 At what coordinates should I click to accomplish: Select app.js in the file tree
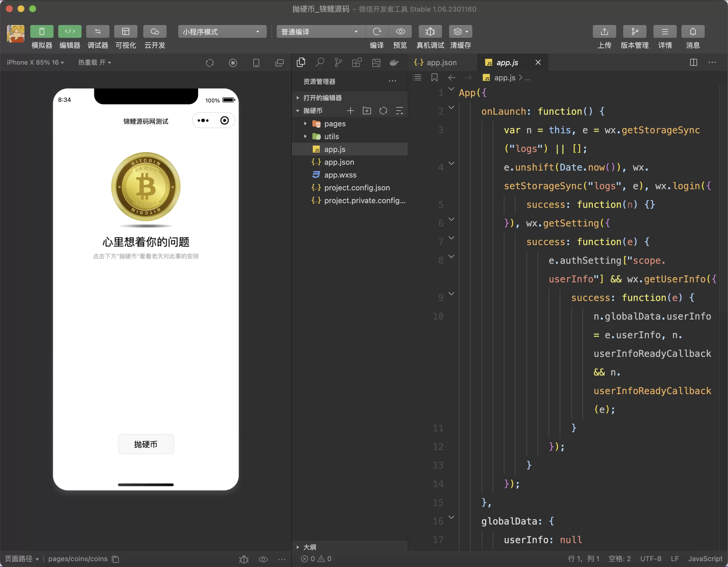[x=350, y=149]
